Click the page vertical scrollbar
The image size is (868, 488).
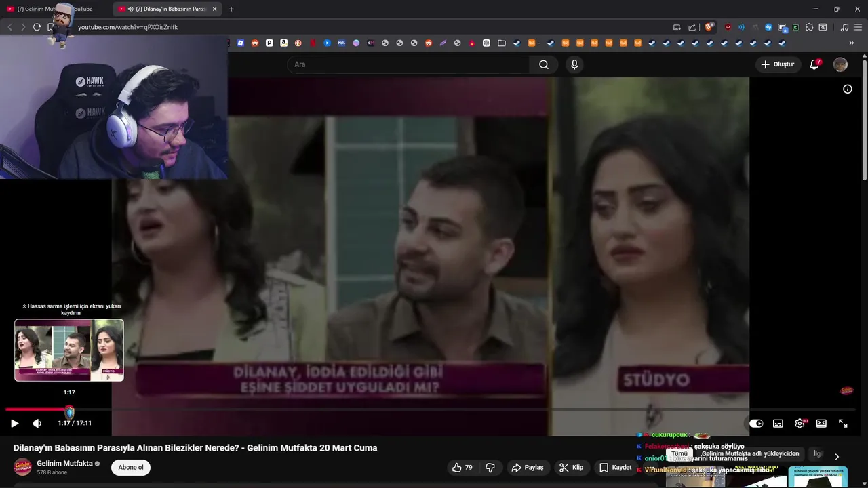pyautogui.click(x=864, y=119)
